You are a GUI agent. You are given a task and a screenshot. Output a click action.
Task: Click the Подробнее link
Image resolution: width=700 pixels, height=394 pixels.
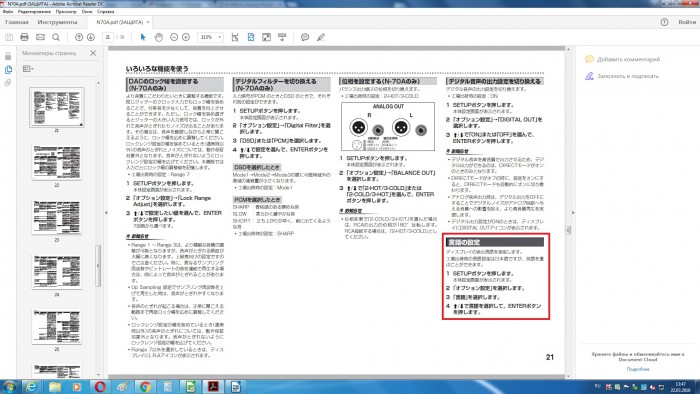[638, 369]
